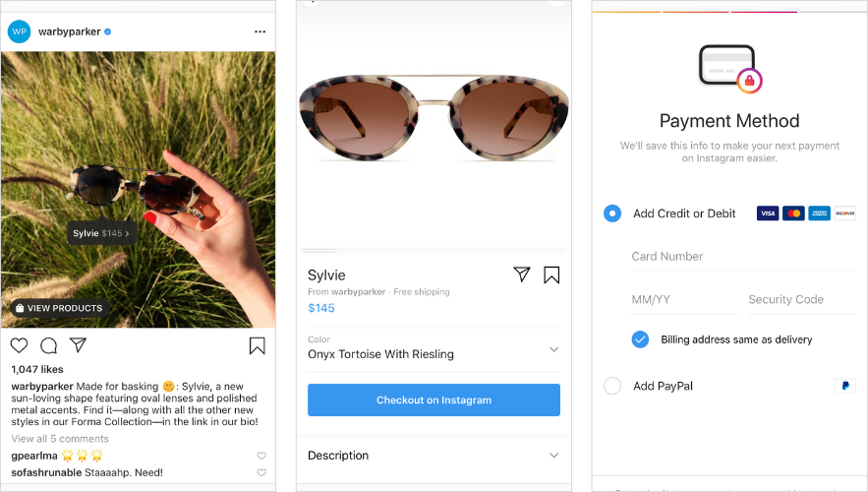The image size is (868, 492).
Task: Open the warbyparker profile avatar
Action: (x=20, y=31)
